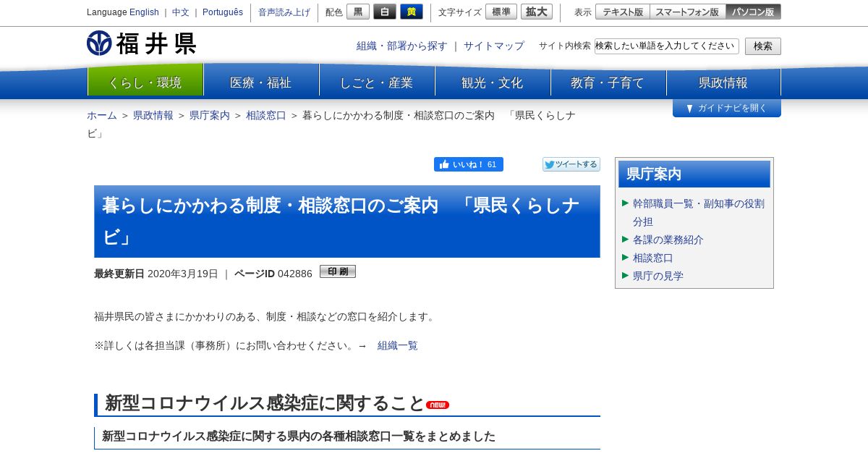
Task: Click the Twitter tweet button
Action: tap(571, 164)
